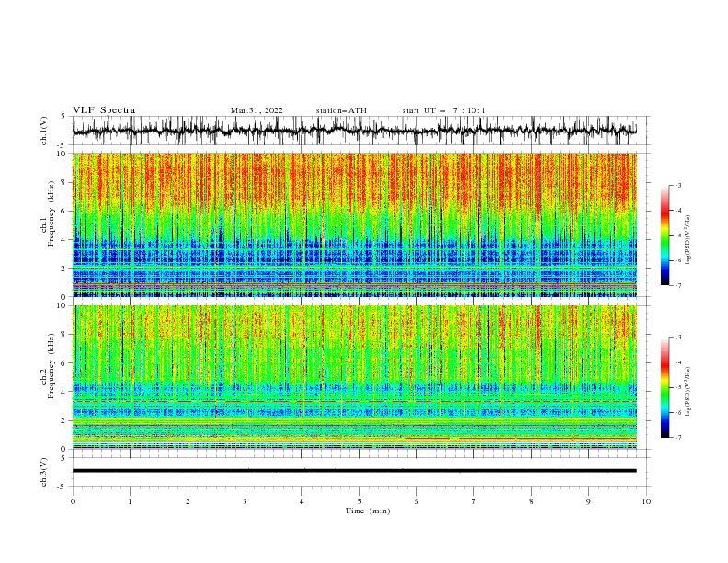Click the "station=ATH" label
The width and height of the screenshot is (728, 563).
coord(341,110)
